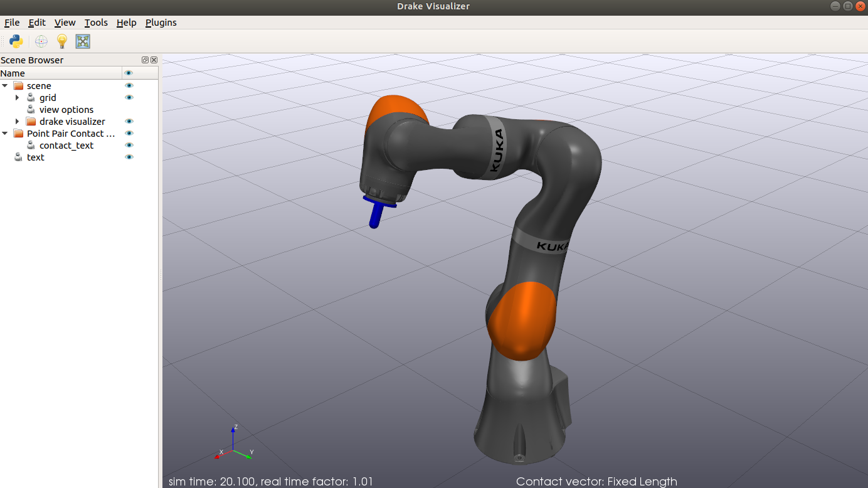This screenshot has height=488, width=868.
Task: Click the scene folder icon
Action: pyautogui.click(x=18, y=86)
